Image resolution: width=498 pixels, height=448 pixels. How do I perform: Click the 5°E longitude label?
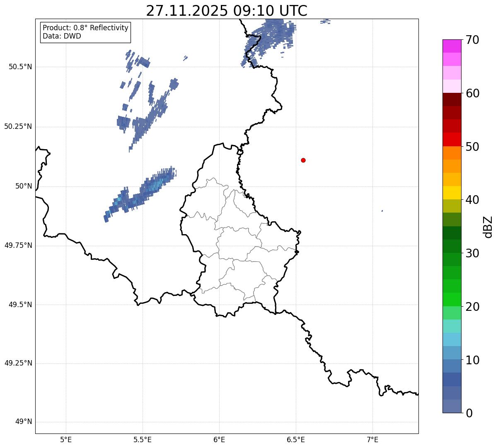(x=66, y=439)
